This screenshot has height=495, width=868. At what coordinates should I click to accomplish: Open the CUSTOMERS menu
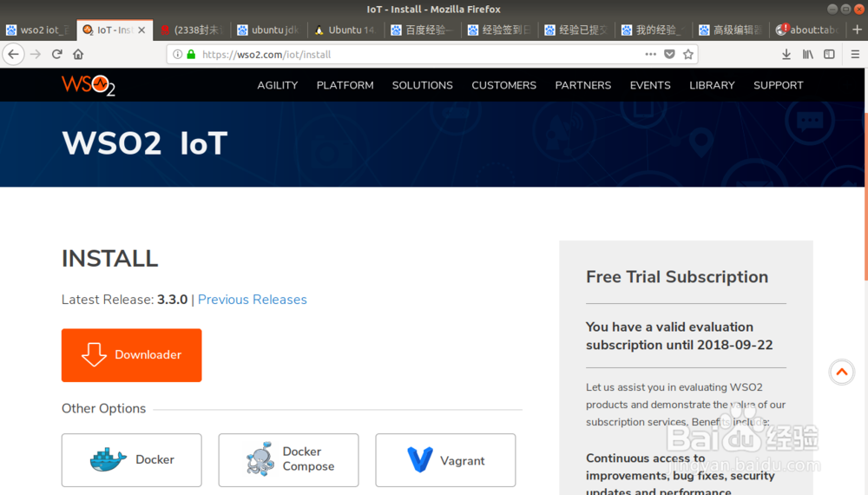click(503, 85)
